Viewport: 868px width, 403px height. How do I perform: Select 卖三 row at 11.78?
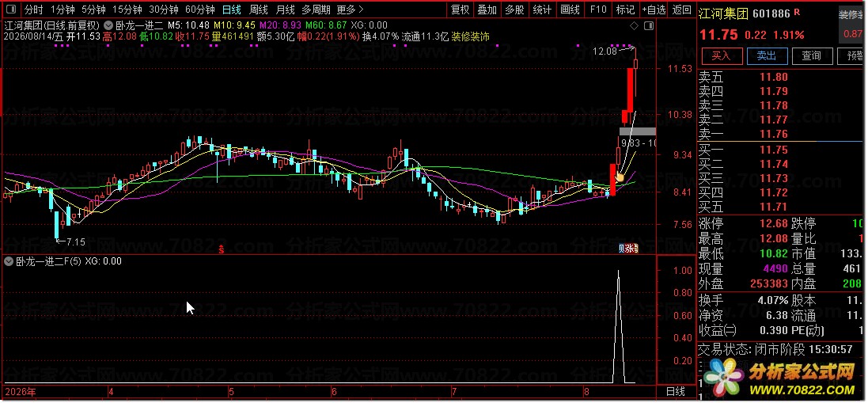(780, 106)
